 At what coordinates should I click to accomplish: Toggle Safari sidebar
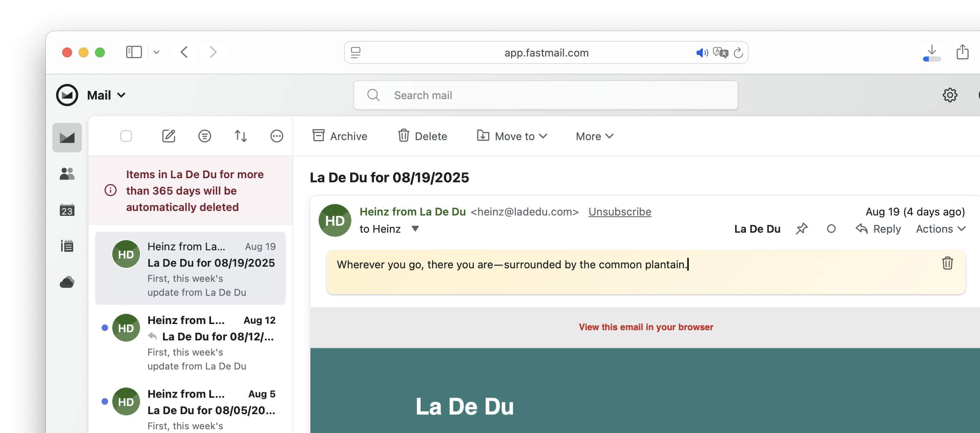click(x=134, y=52)
